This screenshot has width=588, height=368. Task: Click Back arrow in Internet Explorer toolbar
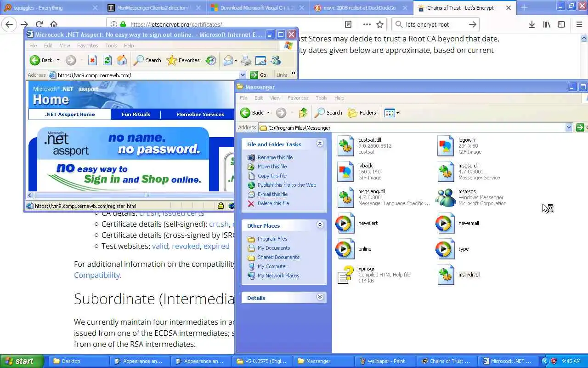click(x=41, y=60)
